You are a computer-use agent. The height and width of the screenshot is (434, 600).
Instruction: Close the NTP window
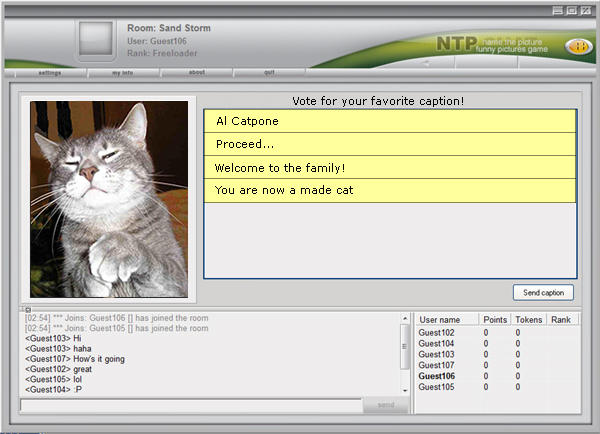click(x=586, y=11)
